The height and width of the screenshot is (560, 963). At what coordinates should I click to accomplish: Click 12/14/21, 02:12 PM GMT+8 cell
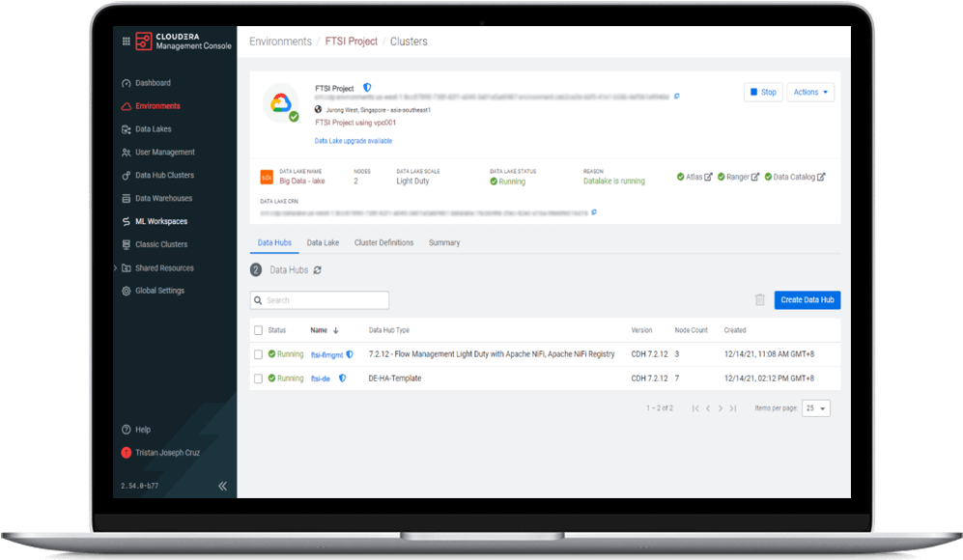click(x=769, y=378)
